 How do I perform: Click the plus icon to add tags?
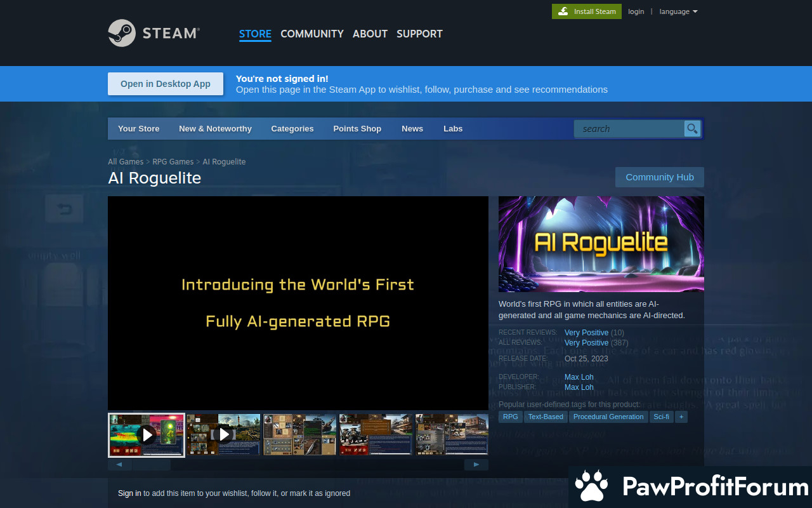pyautogui.click(x=681, y=417)
